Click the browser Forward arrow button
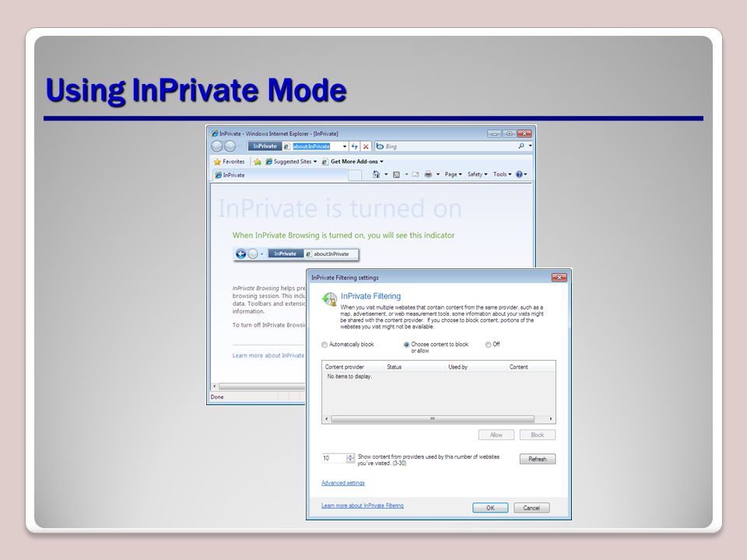This screenshot has height=560, width=747. point(230,147)
